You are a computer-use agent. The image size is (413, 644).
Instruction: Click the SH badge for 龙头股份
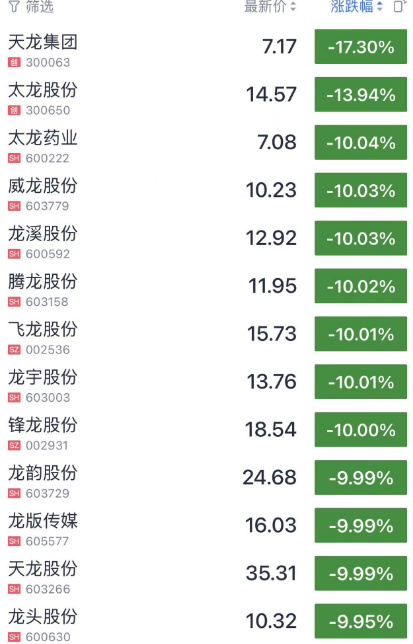pos(14,637)
